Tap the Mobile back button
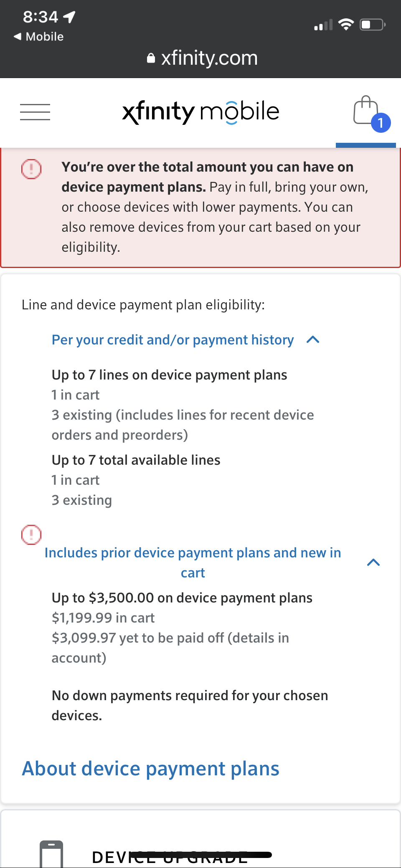401x868 pixels. [x=38, y=37]
